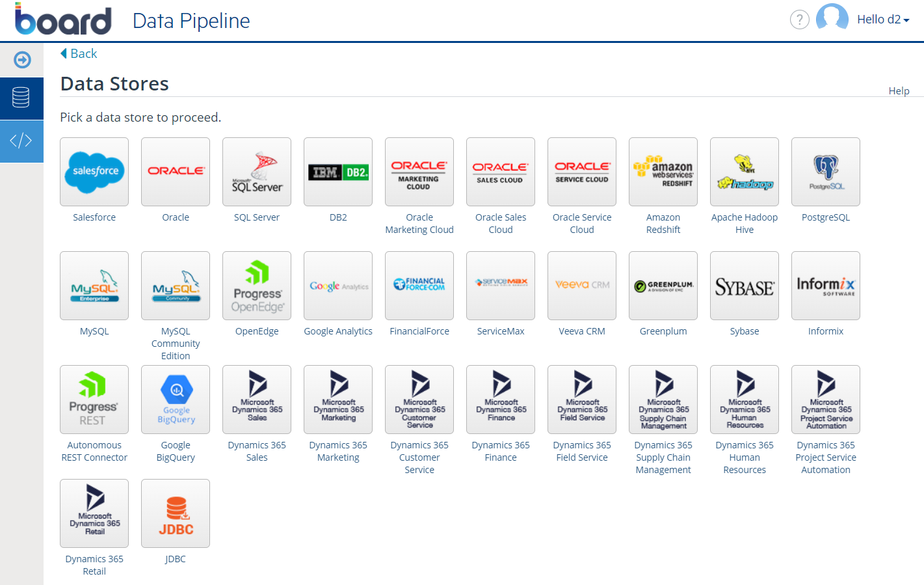Pick the Oracle Sales Cloud icon
This screenshot has width=924, height=585.
tap(501, 172)
